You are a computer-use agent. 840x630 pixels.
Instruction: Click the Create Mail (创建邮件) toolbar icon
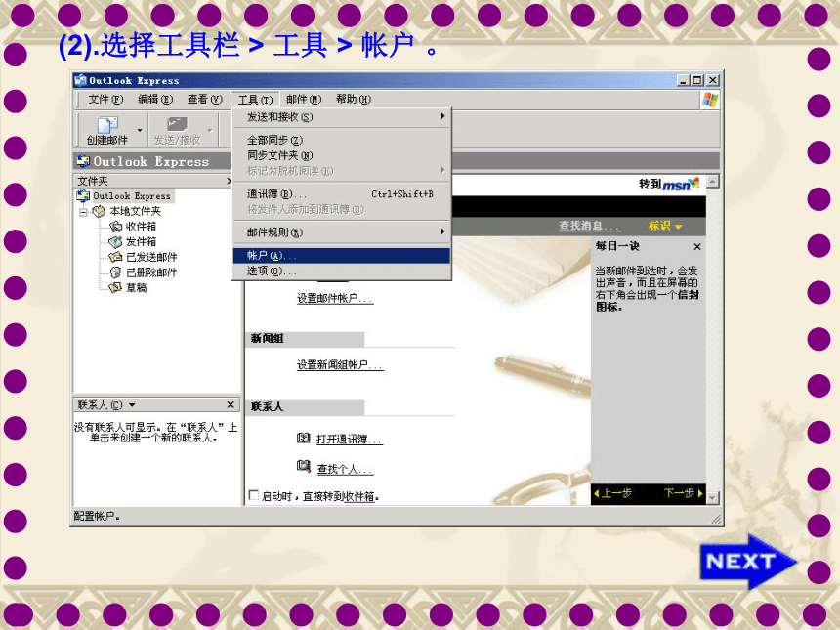pos(107,125)
